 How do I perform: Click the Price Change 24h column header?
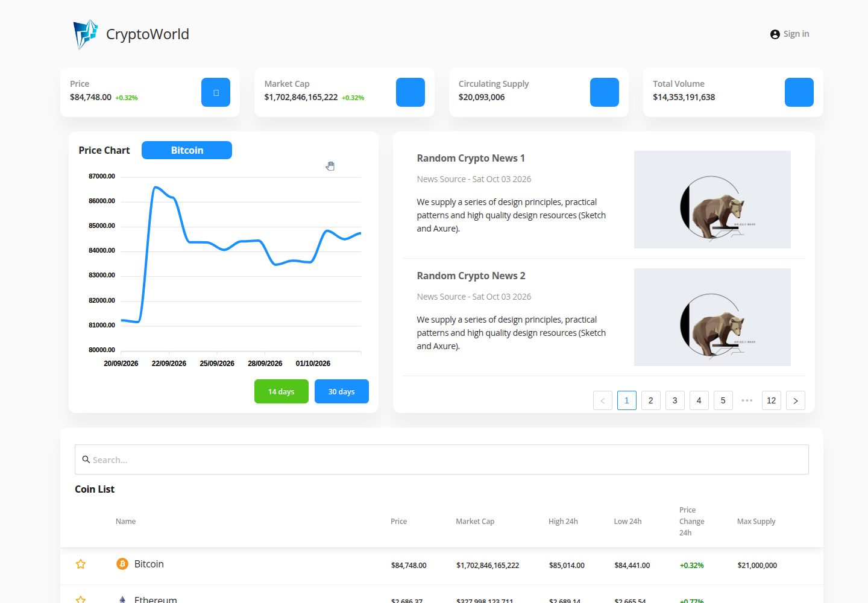[691, 521]
